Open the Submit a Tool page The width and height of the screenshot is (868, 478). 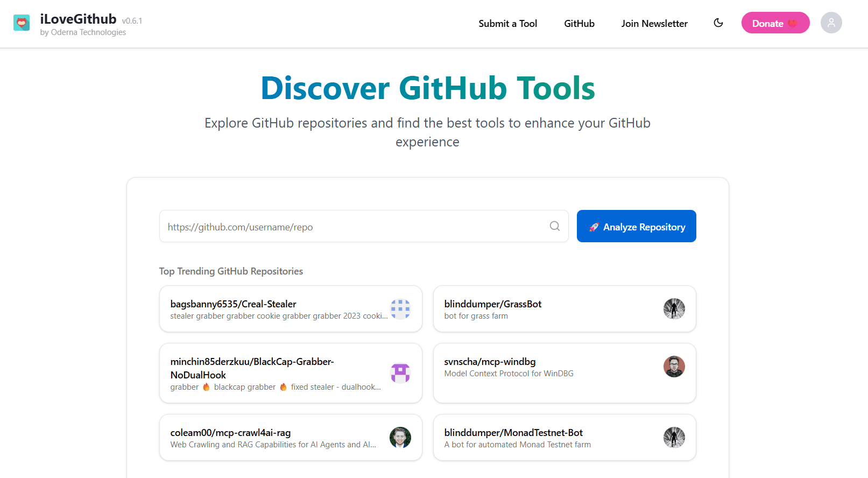tap(507, 24)
